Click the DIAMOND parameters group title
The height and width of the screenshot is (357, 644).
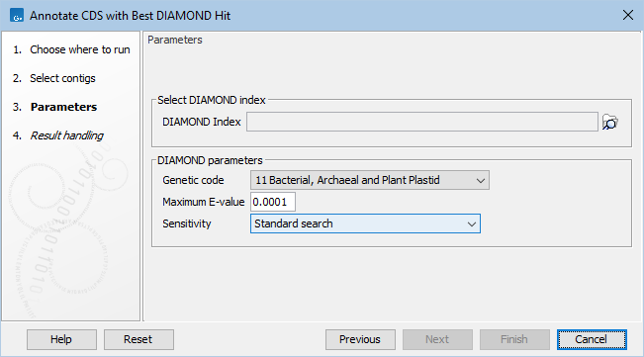(210, 160)
